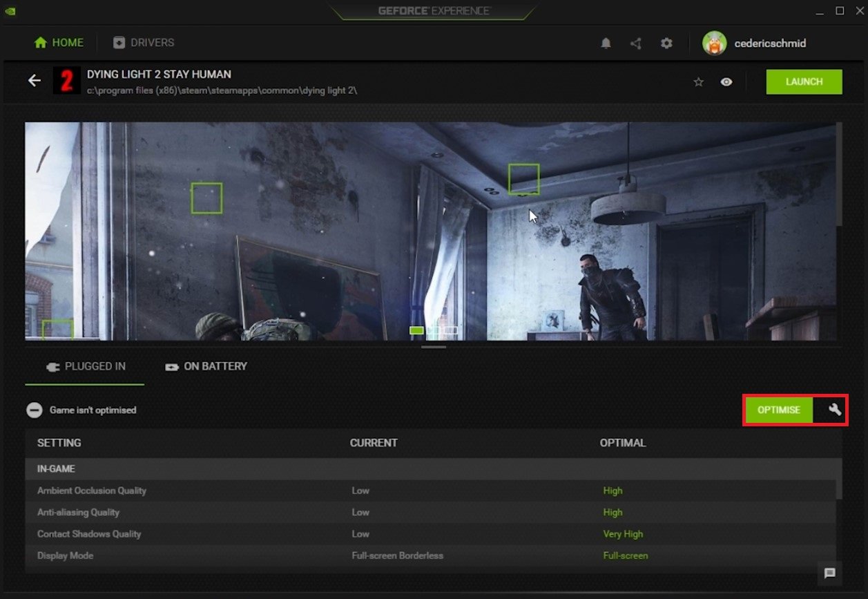Open the feedback chat icon
The height and width of the screenshot is (599, 868).
830,573
